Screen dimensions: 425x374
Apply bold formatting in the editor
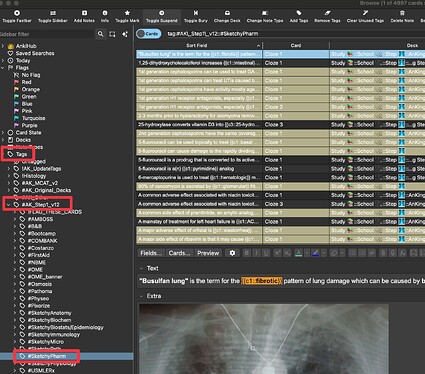247,253
